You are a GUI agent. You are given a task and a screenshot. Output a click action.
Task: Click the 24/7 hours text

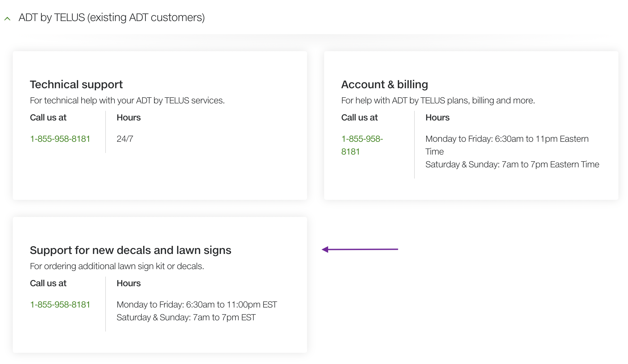(125, 139)
